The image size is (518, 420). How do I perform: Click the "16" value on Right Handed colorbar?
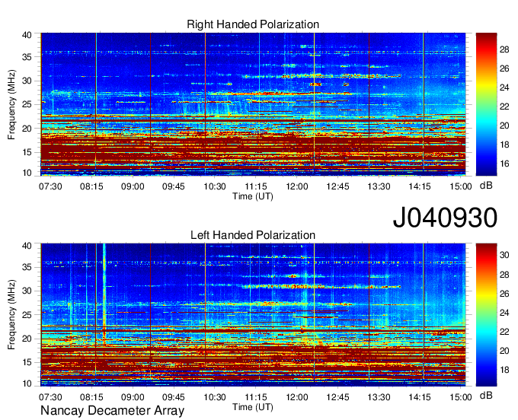point(504,164)
